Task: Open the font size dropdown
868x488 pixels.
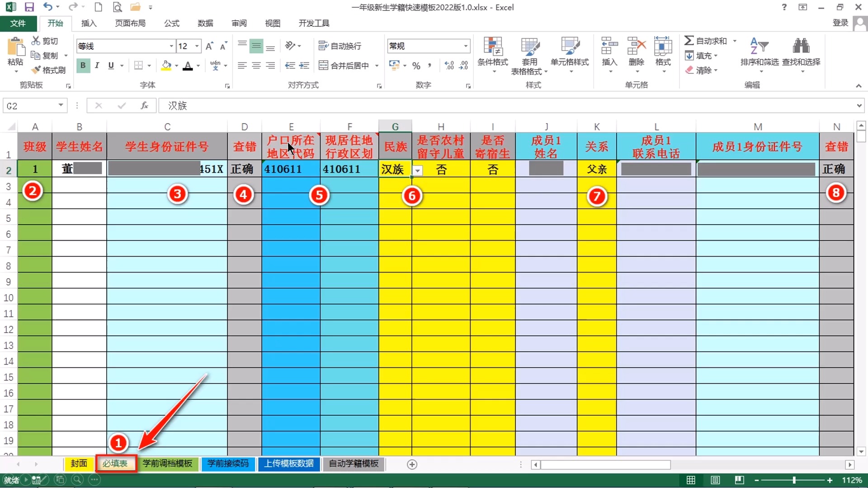Action: click(x=197, y=46)
